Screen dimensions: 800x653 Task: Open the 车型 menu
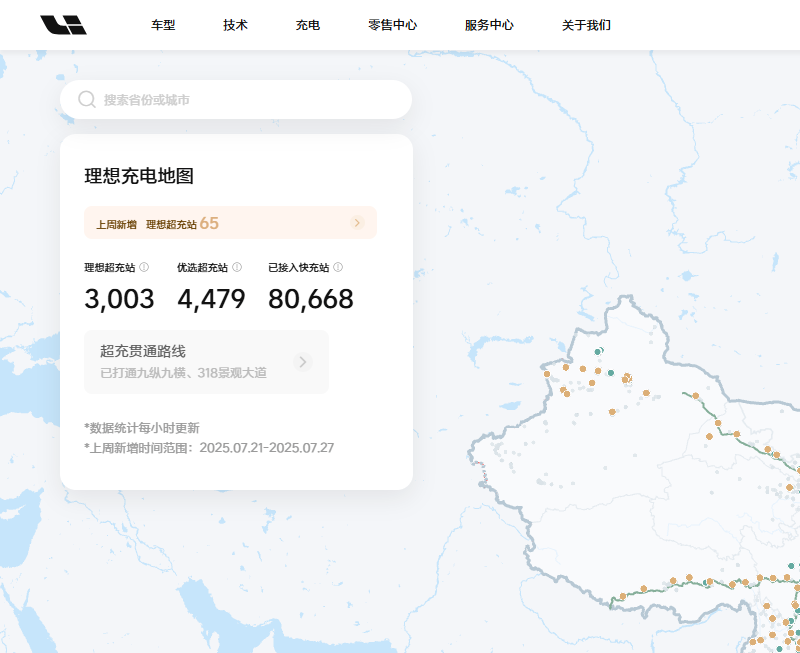coord(163,25)
